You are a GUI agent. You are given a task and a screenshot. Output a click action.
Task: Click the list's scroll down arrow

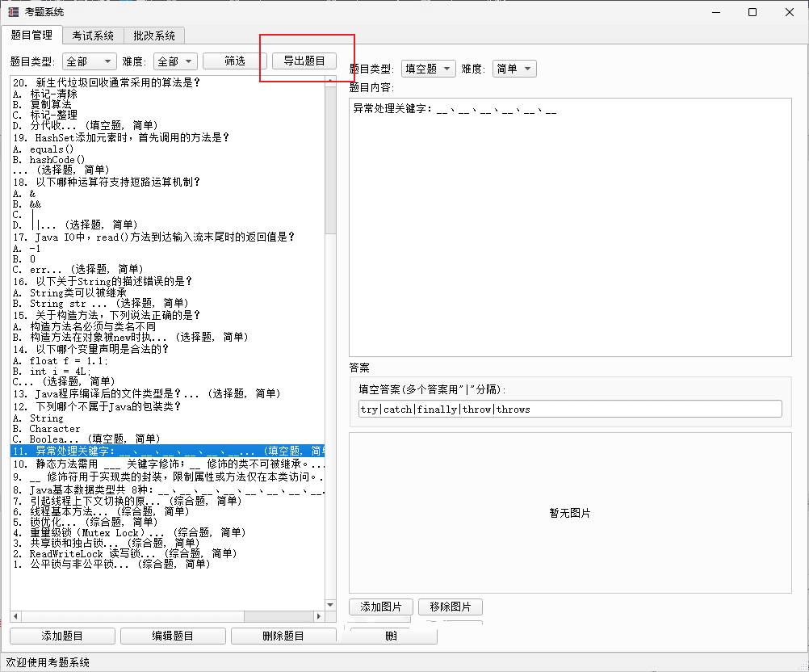click(x=330, y=605)
